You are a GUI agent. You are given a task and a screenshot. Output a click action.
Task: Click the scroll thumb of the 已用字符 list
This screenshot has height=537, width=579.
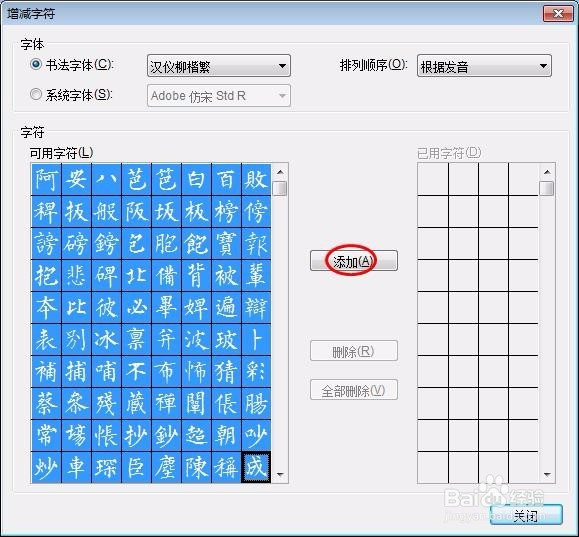547,188
